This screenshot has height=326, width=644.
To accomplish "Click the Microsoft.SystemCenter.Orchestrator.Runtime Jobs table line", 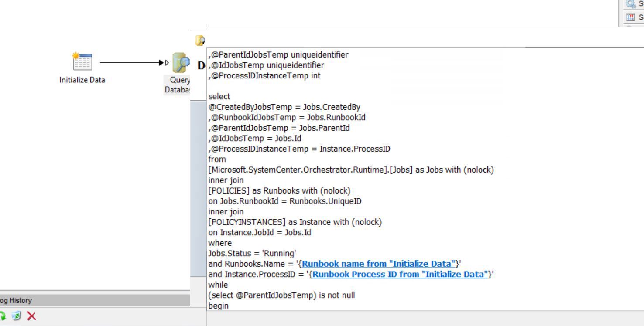I will point(351,170).
